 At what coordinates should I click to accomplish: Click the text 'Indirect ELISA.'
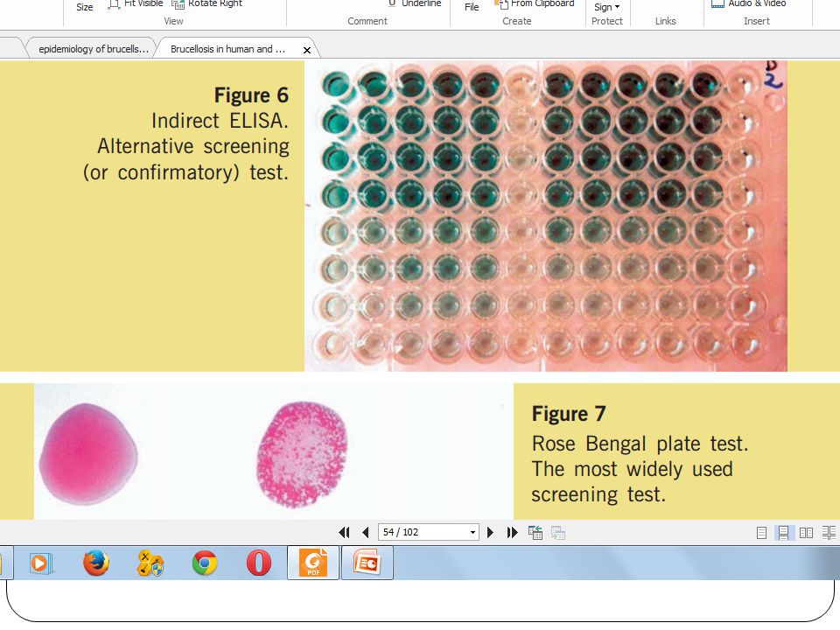(220, 121)
